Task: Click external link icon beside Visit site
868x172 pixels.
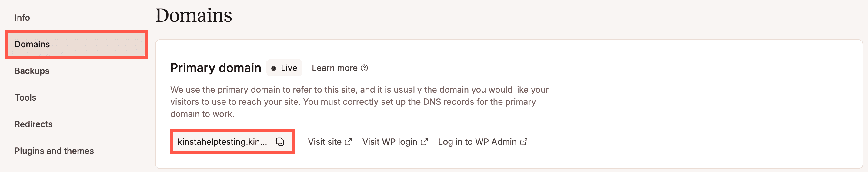Action: pos(348,142)
